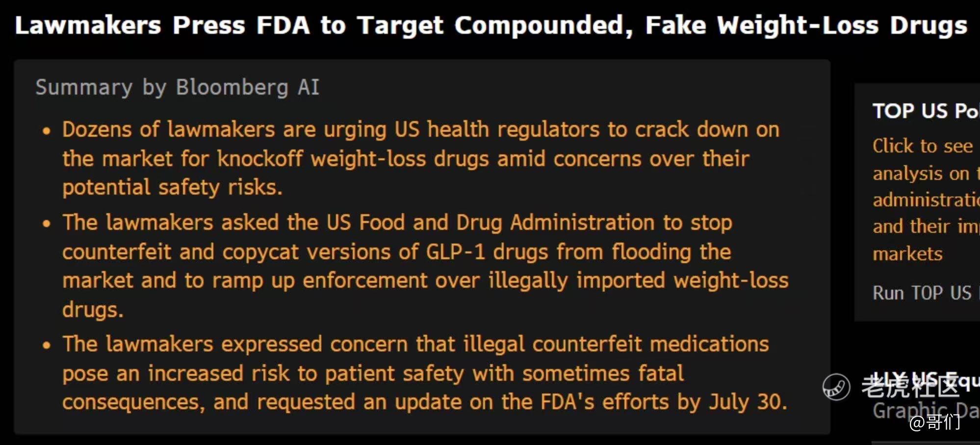The image size is (980, 445).
Task: Click the first bullet point marker
Action: click(x=47, y=131)
